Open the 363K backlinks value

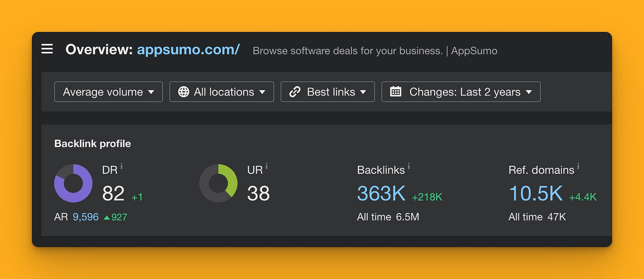point(381,193)
